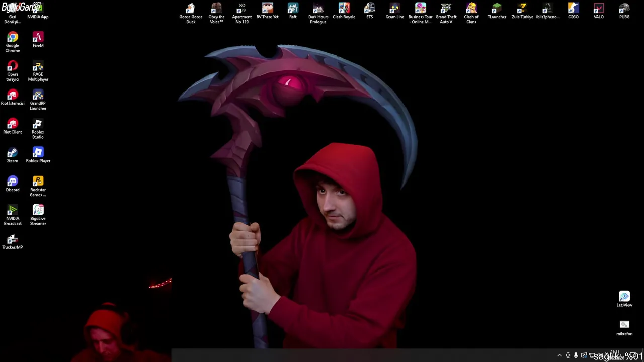Open the Recycle Bin (Geri Dönüşüm) desktop icon
This screenshot has width=644, height=362.
click(x=13, y=14)
